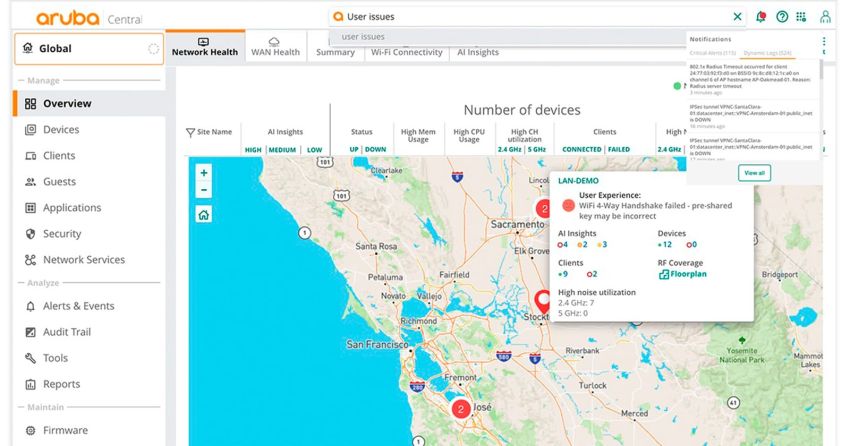Switch to the WAN Health tab
The image size is (850, 446).
click(275, 52)
